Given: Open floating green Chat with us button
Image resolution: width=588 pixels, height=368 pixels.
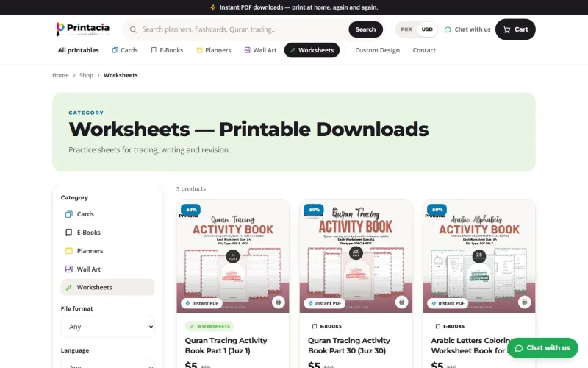Looking at the screenshot, I should (542, 348).
